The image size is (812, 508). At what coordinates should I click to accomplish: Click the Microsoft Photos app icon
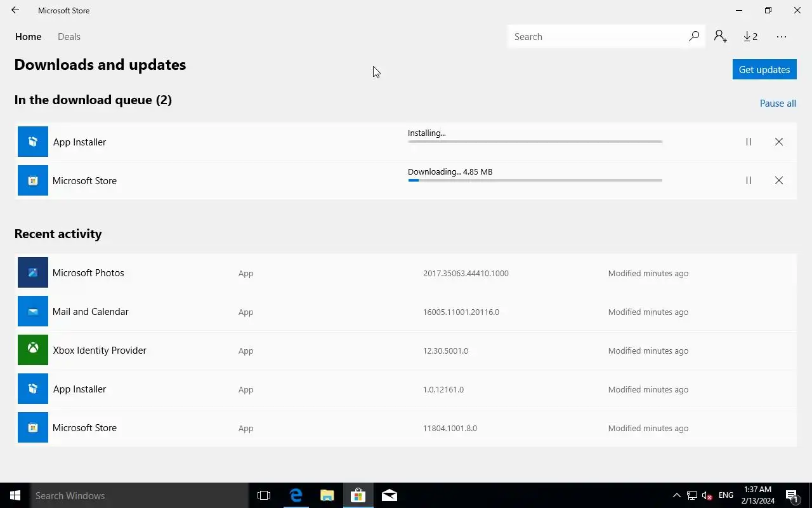33,272
